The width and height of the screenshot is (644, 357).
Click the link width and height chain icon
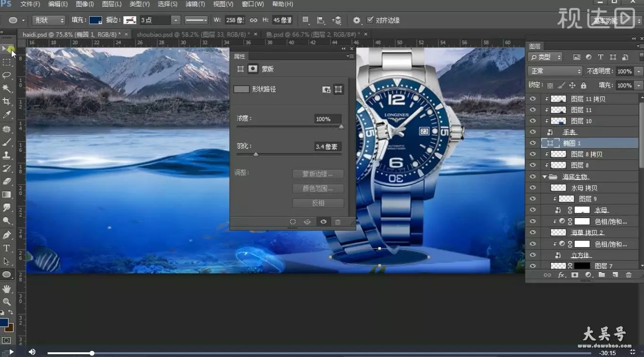[254, 20]
